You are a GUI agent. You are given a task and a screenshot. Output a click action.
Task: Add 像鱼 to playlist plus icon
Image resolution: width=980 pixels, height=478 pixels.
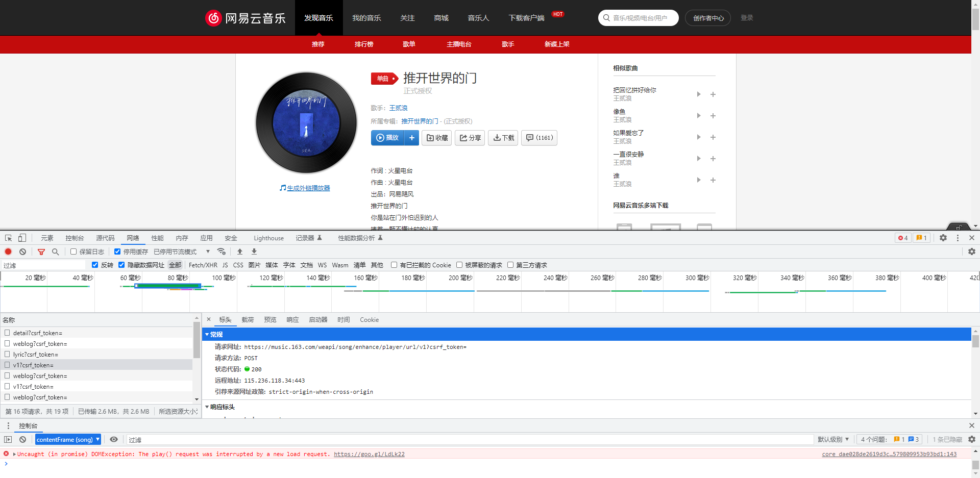click(x=713, y=116)
